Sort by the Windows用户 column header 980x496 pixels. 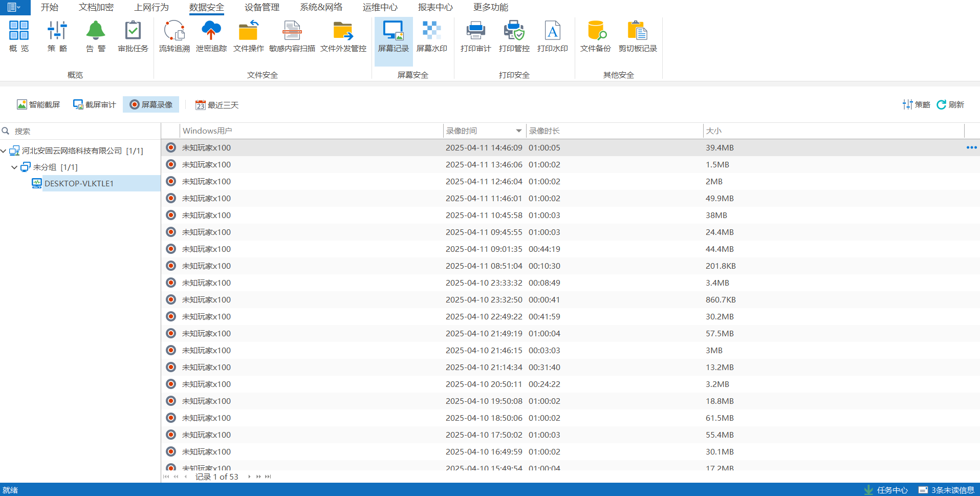point(311,131)
